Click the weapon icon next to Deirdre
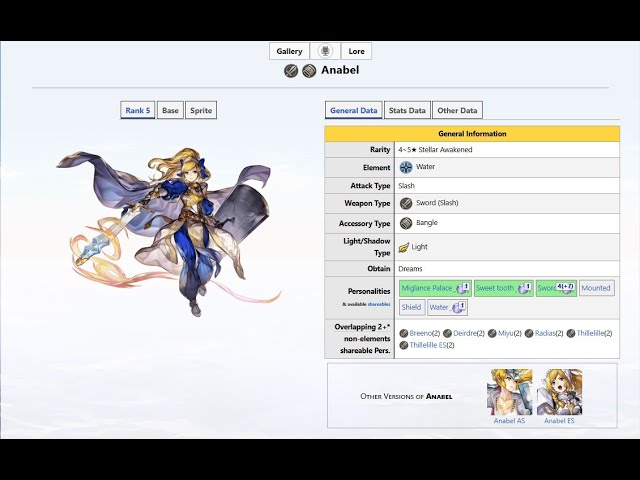 pos(447,333)
